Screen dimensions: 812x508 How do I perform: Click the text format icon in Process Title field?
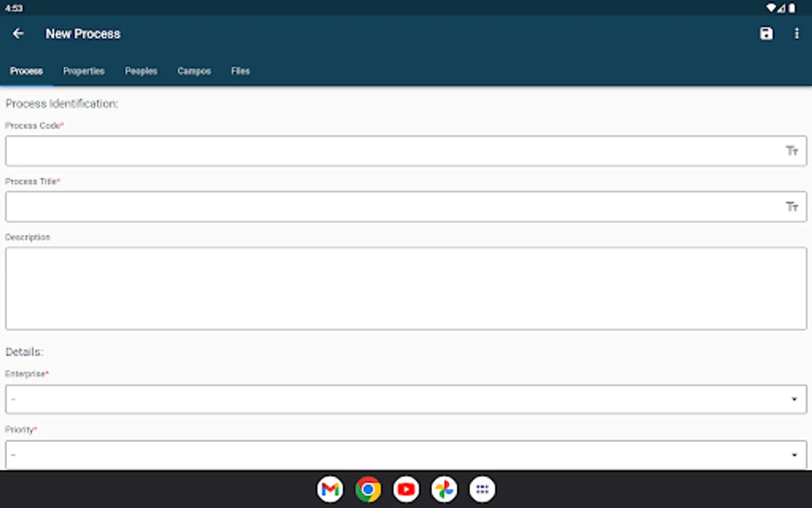coord(792,207)
